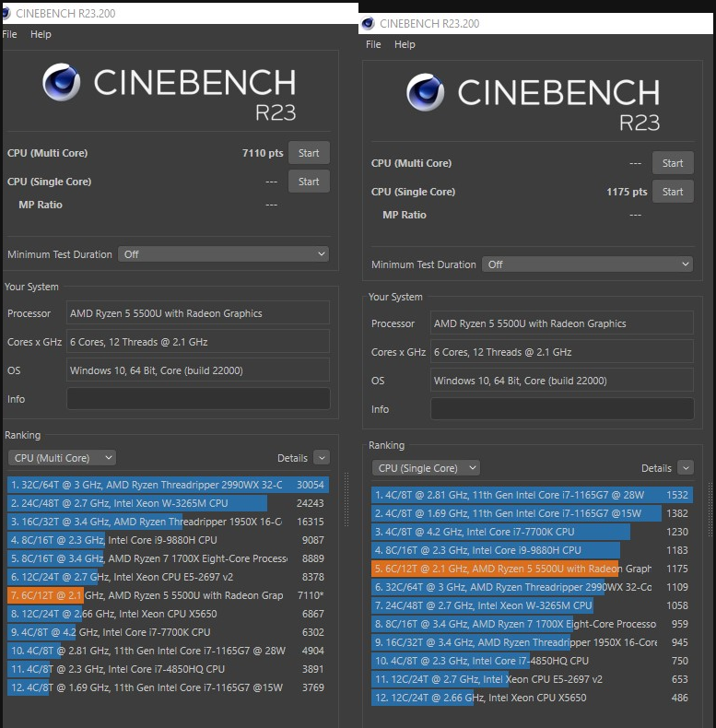This screenshot has height=728, width=716.
Task: Open the CPU (Single Core) ranking dropdown
Action: [x=426, y=468]
